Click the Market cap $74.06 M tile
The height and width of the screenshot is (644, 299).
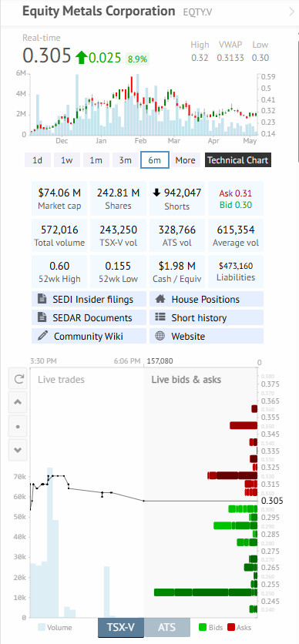59,199
